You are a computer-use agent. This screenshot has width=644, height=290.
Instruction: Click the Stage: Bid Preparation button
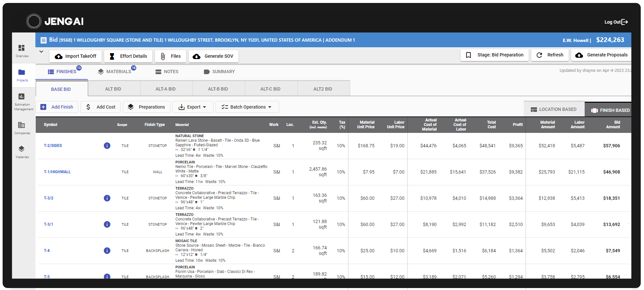(495, 55)
